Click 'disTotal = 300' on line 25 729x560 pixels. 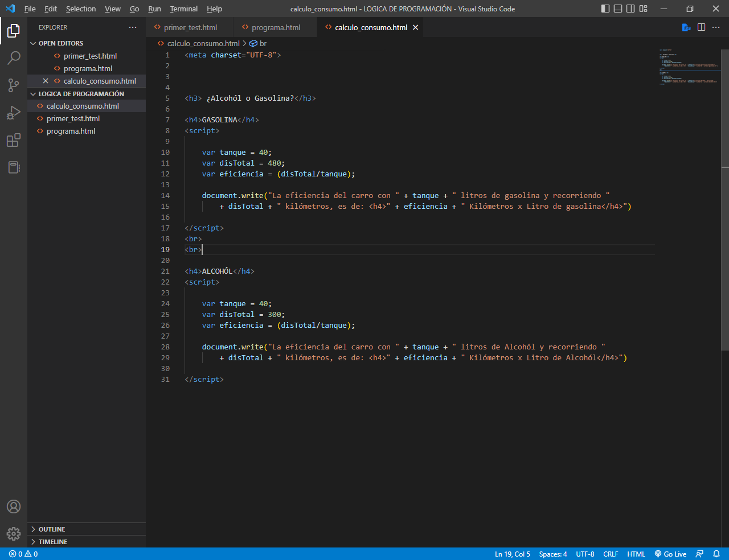[x=252, y=314]
